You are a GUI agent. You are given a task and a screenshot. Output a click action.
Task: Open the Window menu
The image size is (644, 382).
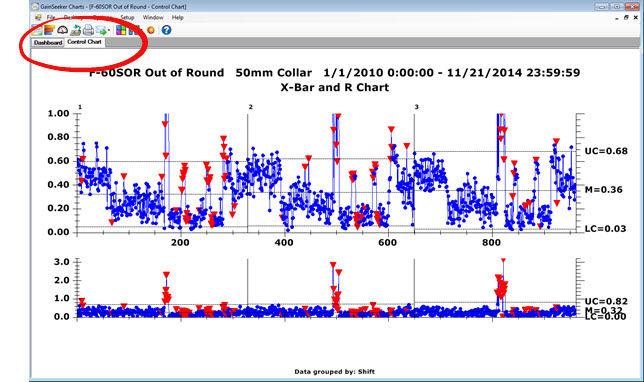pos(153,17)
